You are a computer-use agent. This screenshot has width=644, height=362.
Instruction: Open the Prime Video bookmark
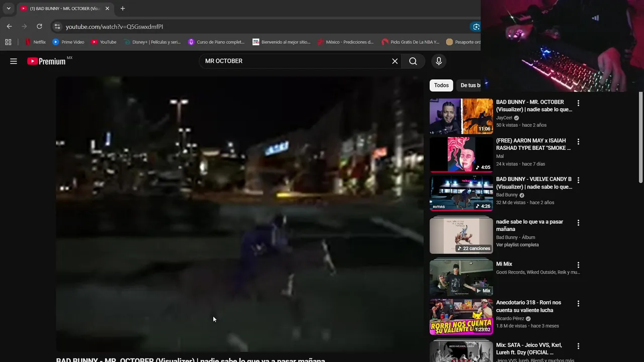68,42
